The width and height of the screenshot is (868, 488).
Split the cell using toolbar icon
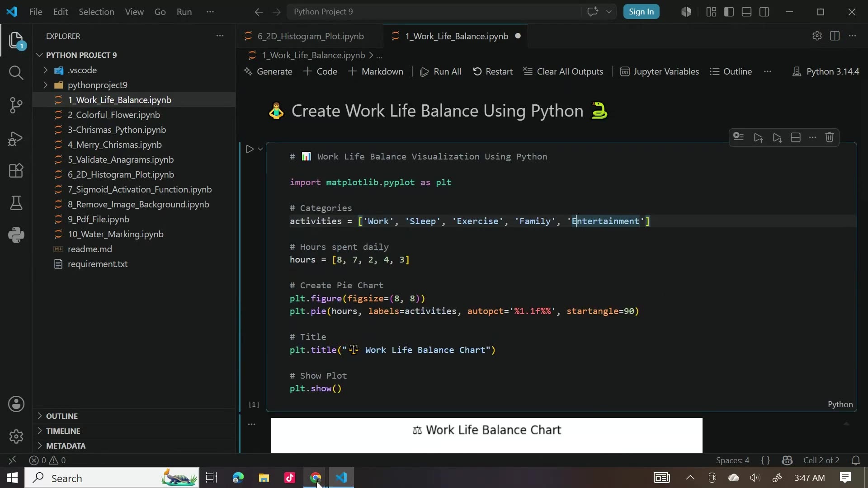[796, 137]
